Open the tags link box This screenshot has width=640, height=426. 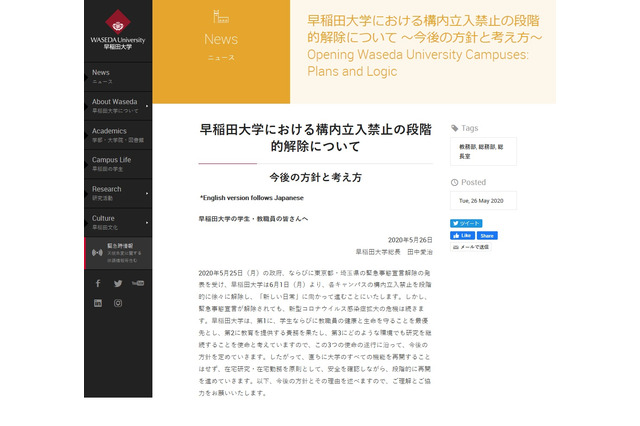click(483, 151)
